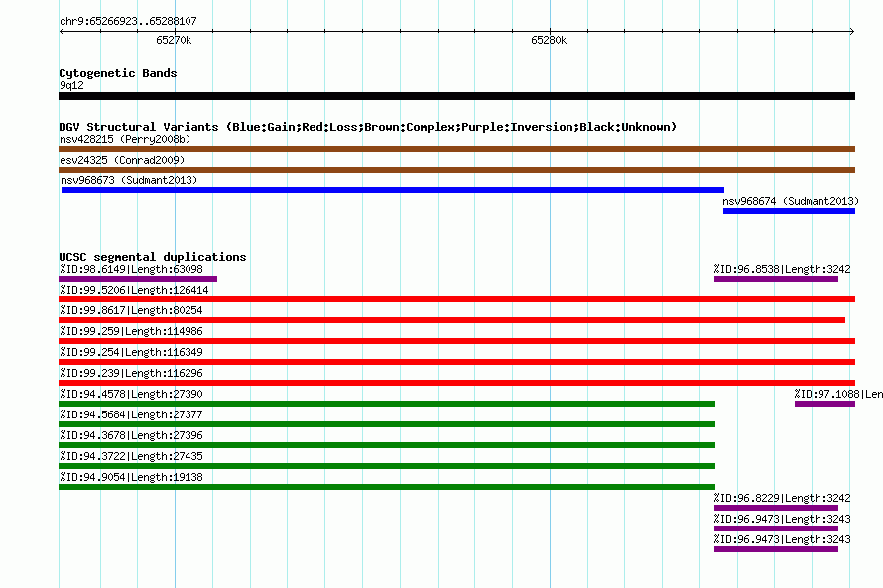This screenshot has height=588, width=883.
Task: Select duplication %ID:99.239|Length:116296 label
Action: tap(131, 373)
